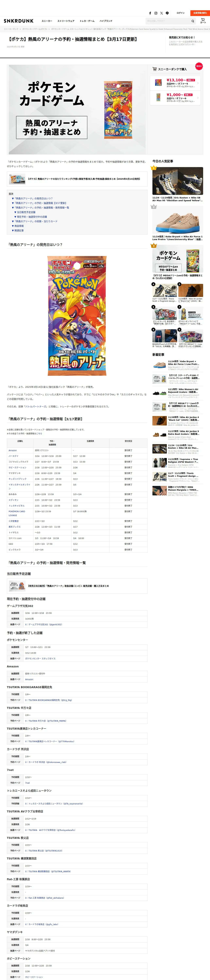Jump to 「熱風のアリーナ」の発売日はいつ？ contents entry
210x980 pixels.
(x=32, y=199)
